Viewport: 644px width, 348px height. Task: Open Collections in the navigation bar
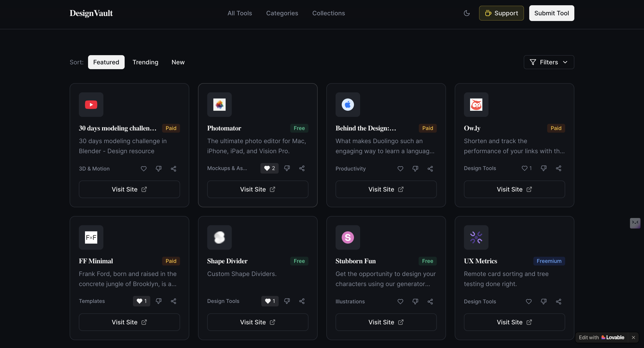tap(328, 13)
